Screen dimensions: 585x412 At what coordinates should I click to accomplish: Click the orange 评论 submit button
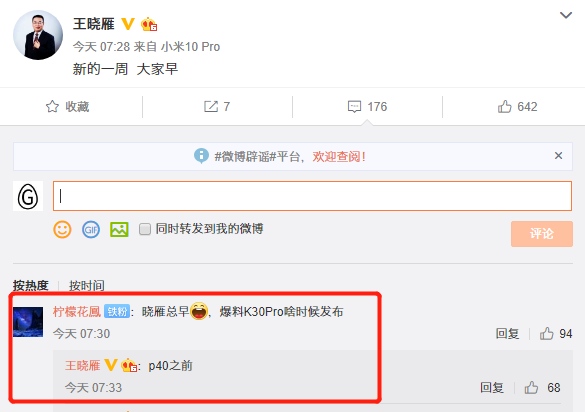(542, 234)
